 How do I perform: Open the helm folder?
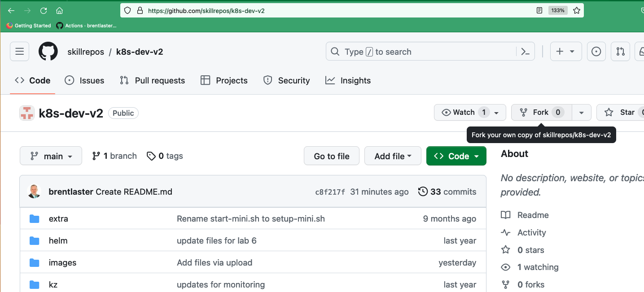coord(58,240)
